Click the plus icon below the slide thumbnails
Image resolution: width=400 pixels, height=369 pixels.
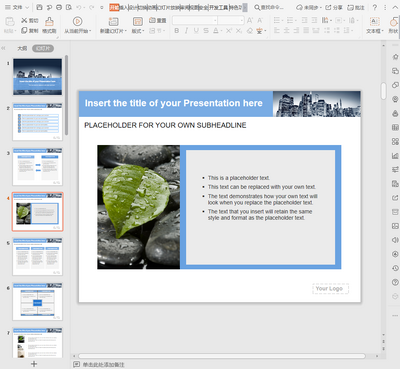pyautogui.click(x=34, y=364)
